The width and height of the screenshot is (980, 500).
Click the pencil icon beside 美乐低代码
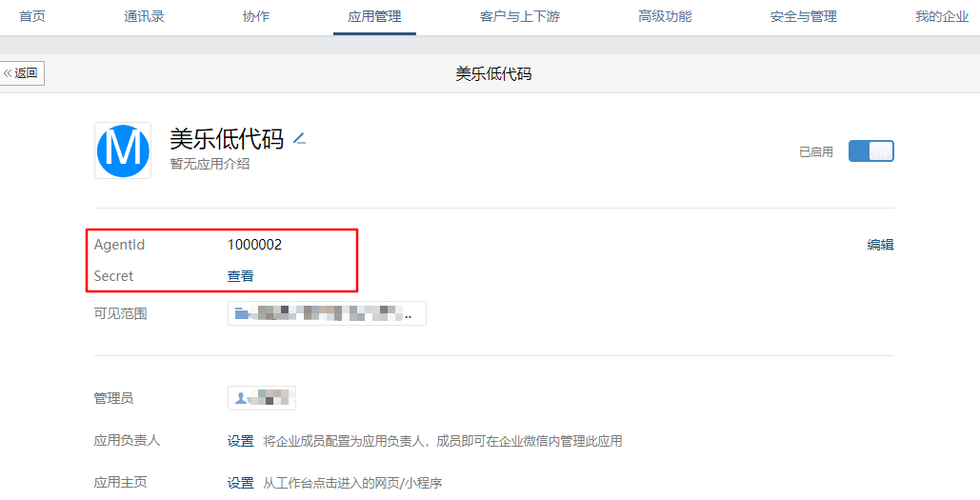(x=299, y=139)
